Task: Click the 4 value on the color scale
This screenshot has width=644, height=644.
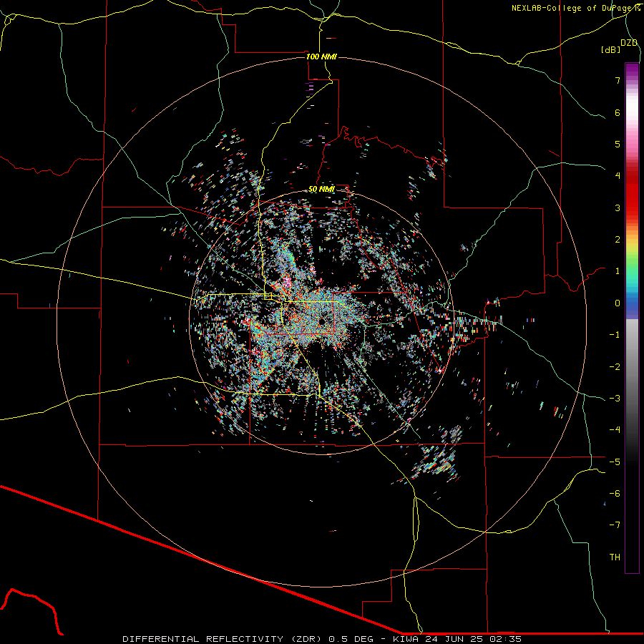Action: point(618,176)
